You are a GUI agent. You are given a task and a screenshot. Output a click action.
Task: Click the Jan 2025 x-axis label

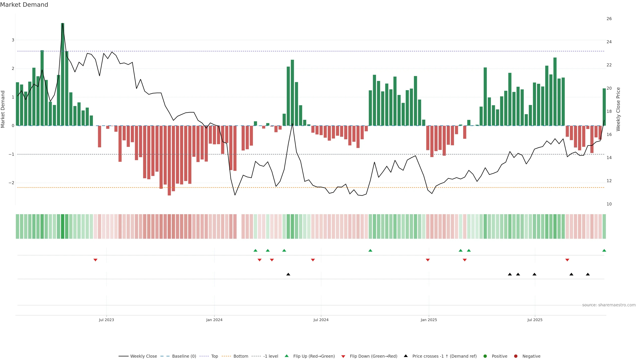pyautogui.click(x=429, y=320)
